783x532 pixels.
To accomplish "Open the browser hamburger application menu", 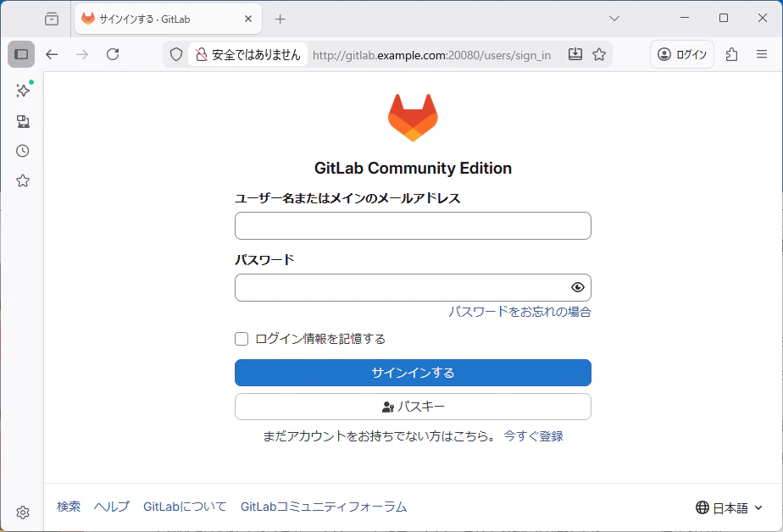I will click(x=762, y=54).
